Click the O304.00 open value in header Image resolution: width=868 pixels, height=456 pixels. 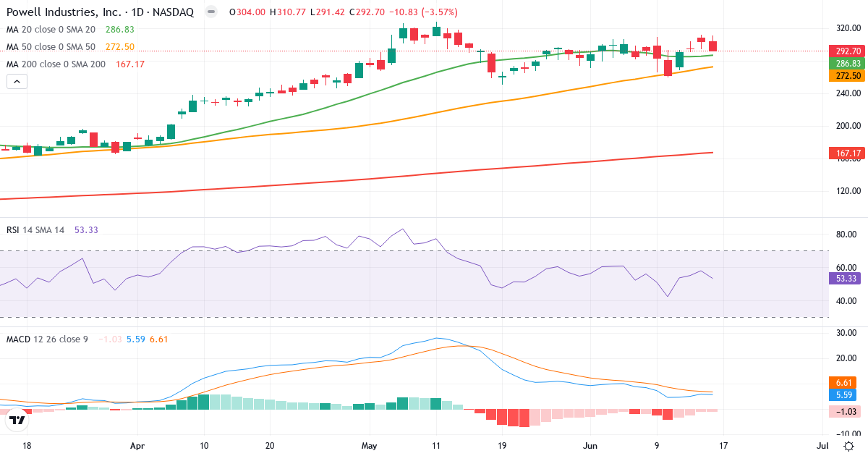(x=247, y=12)
